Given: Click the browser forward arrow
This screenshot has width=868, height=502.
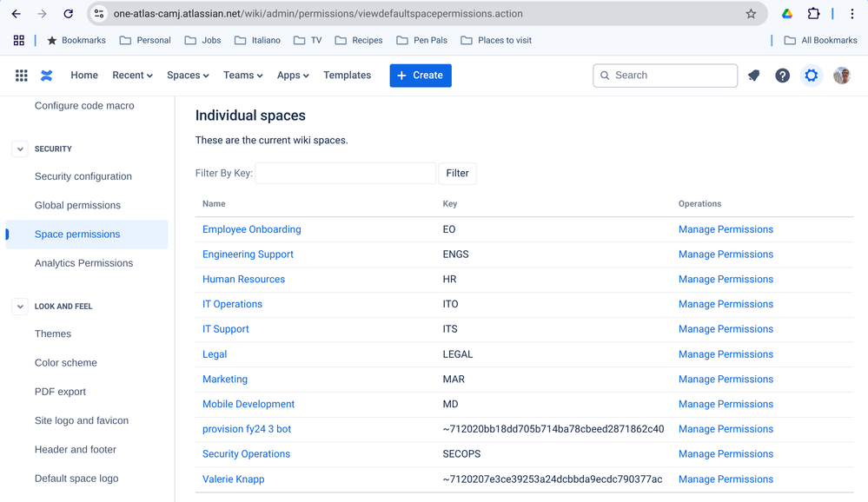Looking at the screenshot, I should [x=42, y=14].
